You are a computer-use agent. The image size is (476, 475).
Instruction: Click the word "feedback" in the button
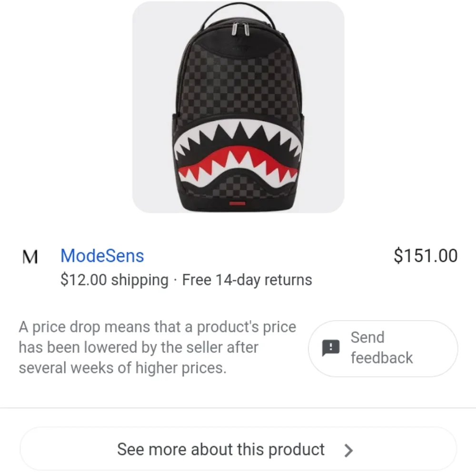(382, 358)
